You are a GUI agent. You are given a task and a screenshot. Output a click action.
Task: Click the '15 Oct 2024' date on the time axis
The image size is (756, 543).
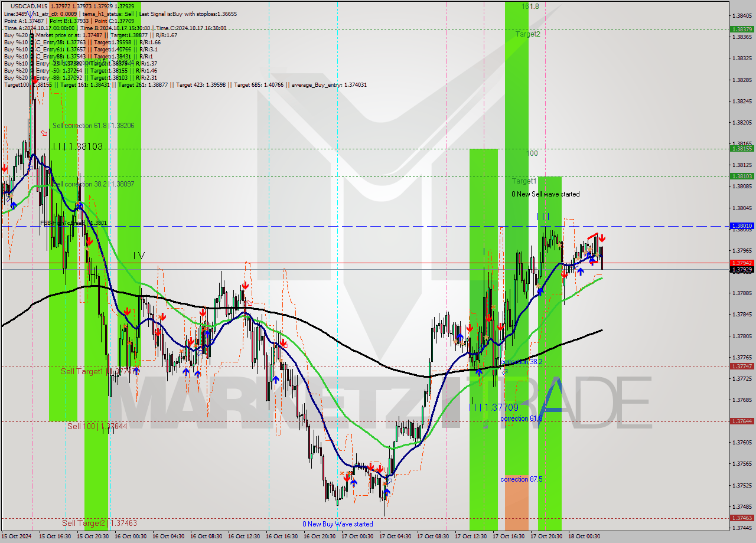click(x=17, y=537)
